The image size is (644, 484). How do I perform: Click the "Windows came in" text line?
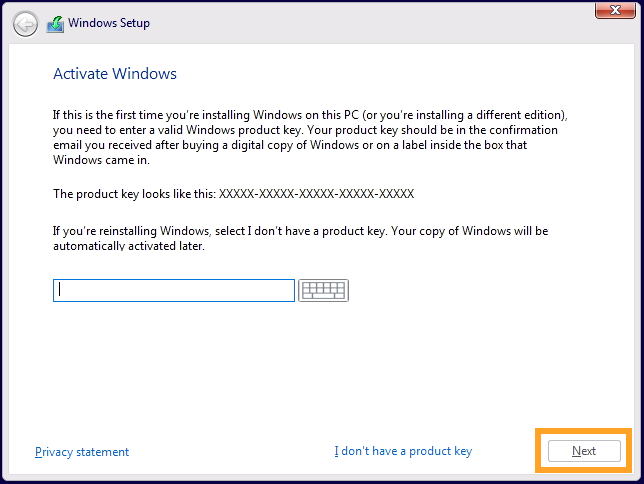click(x=98, y=160)
